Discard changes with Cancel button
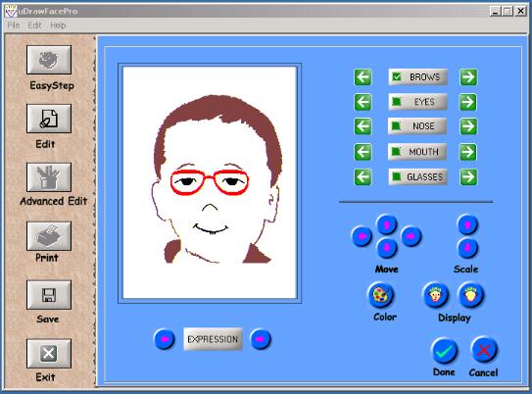The width and height of the screenshot is (532, 394). (x=484, y=351)
